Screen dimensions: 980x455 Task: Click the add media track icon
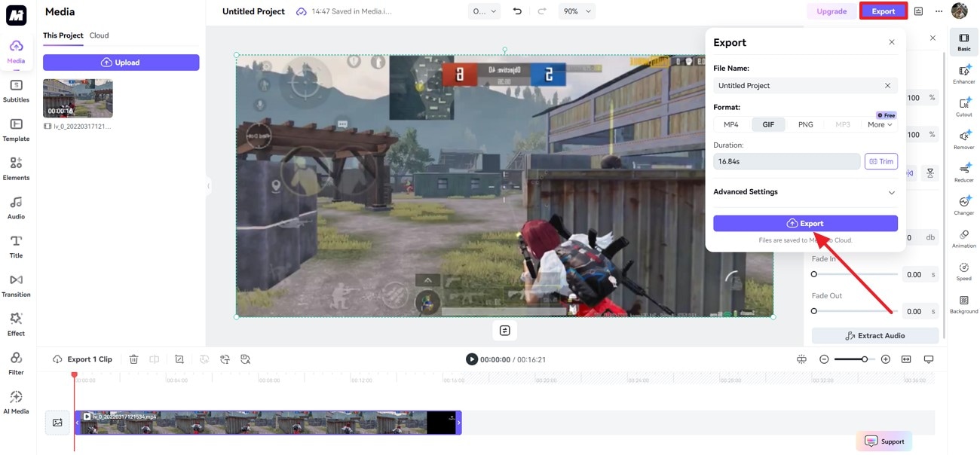click(57, 423)
